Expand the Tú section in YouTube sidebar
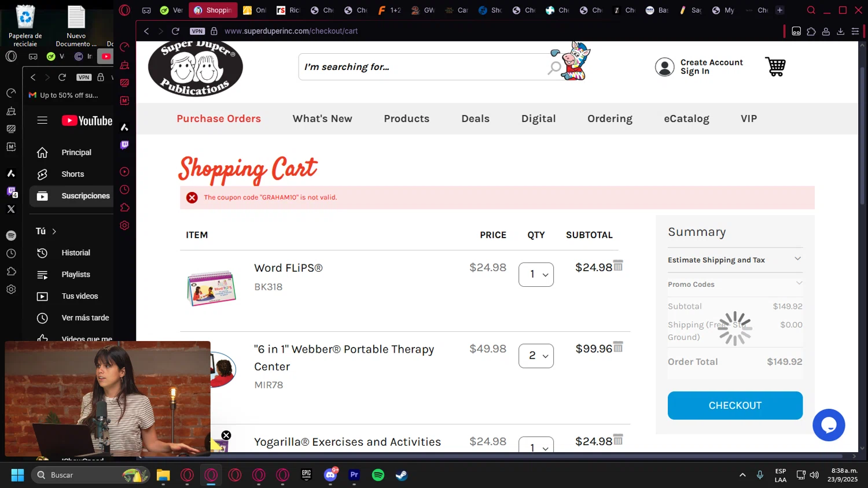This screenshot has width=868, height=488. (x=46, y=231)
